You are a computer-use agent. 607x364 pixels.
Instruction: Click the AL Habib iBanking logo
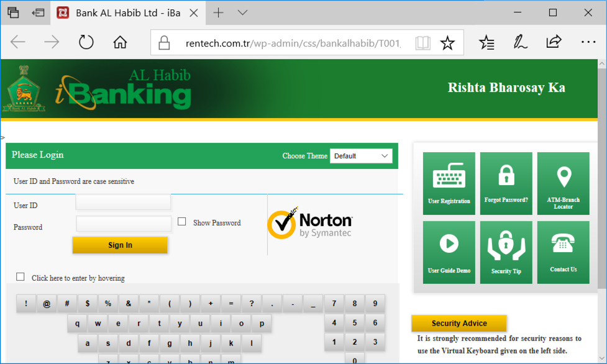(x=123, y=89)
